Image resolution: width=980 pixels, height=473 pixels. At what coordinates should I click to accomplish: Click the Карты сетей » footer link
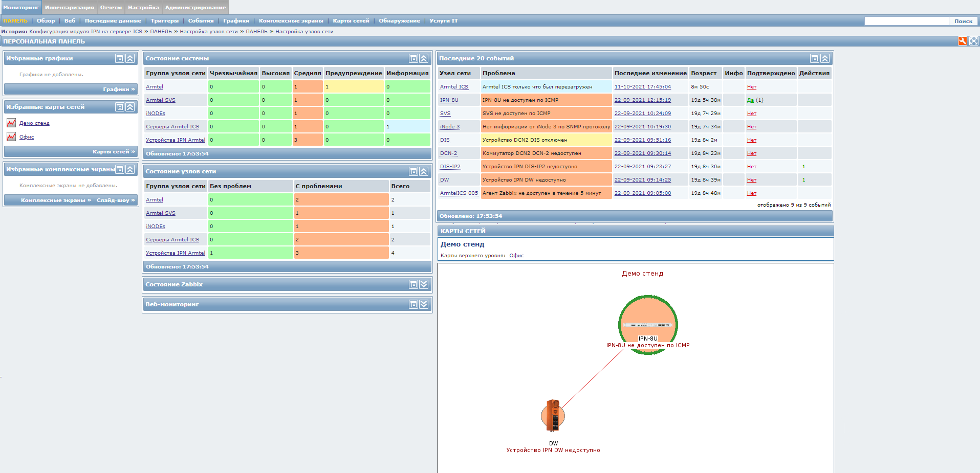[x=114, y=151]
